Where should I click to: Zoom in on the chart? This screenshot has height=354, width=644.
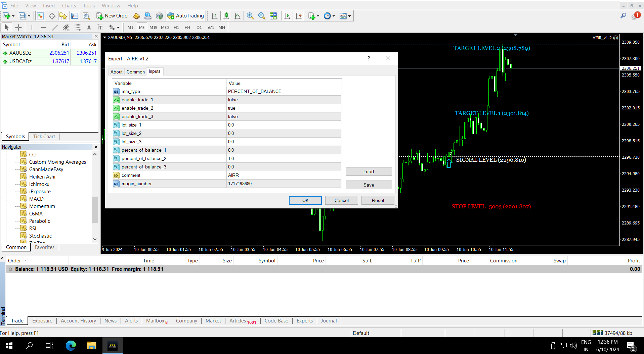(x=250, y=16)
